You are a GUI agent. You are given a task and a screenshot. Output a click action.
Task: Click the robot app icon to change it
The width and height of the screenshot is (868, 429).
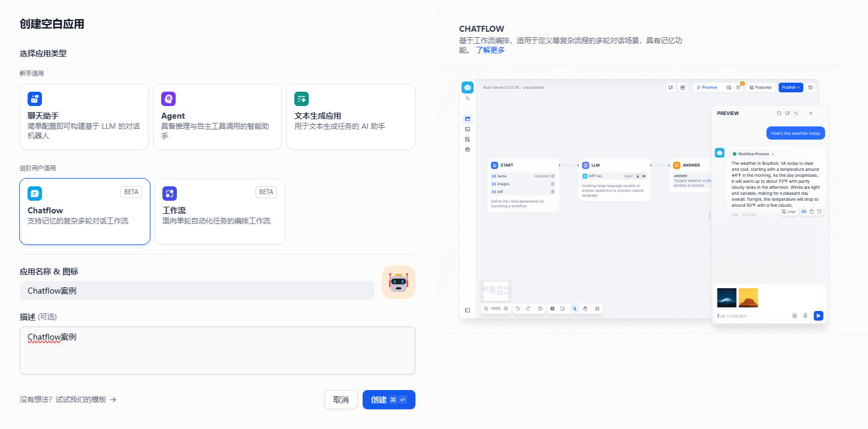coord(398,282)
